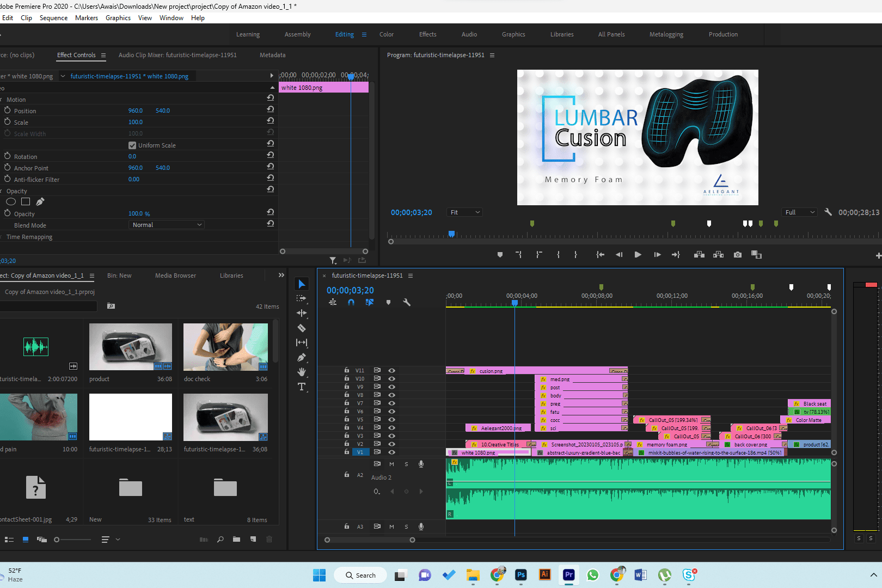
Task: Select the Razor tool in the tools panel
Action: pyautogui.click(x=302, y=328)
